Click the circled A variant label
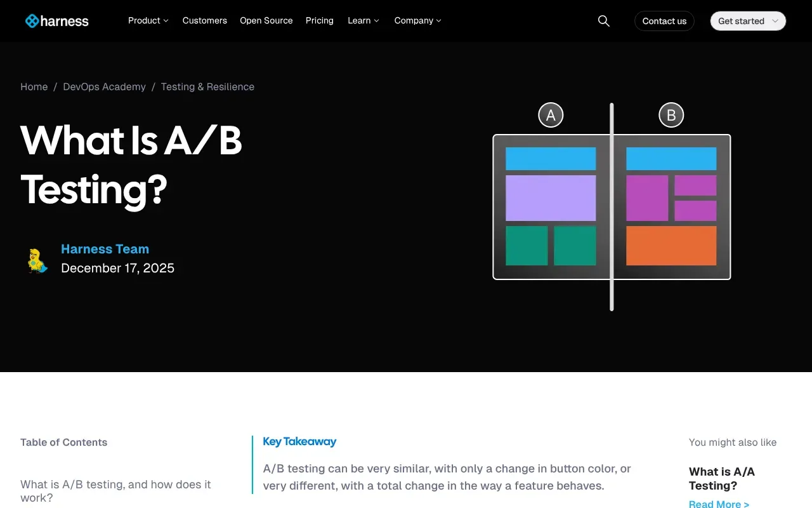Screen dimensions: 812x508 pyautogui.click(x=551, y=115)
